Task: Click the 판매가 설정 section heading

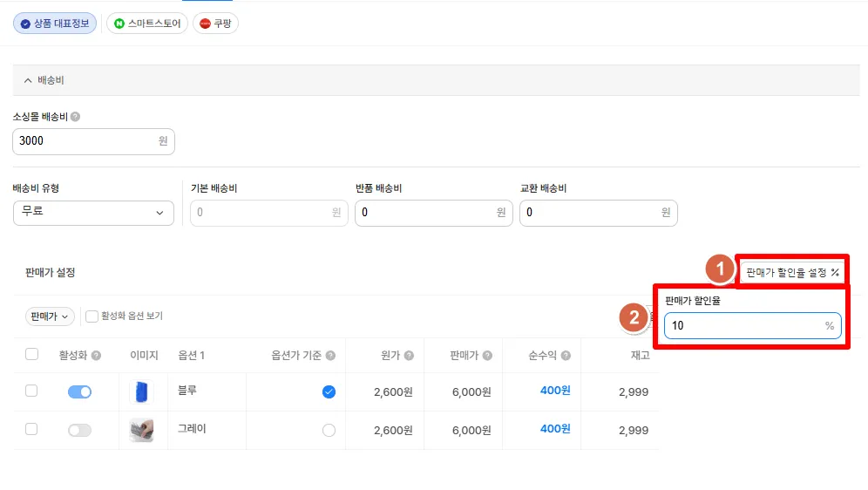Action: pyautogui.click(x=50, y=272)
